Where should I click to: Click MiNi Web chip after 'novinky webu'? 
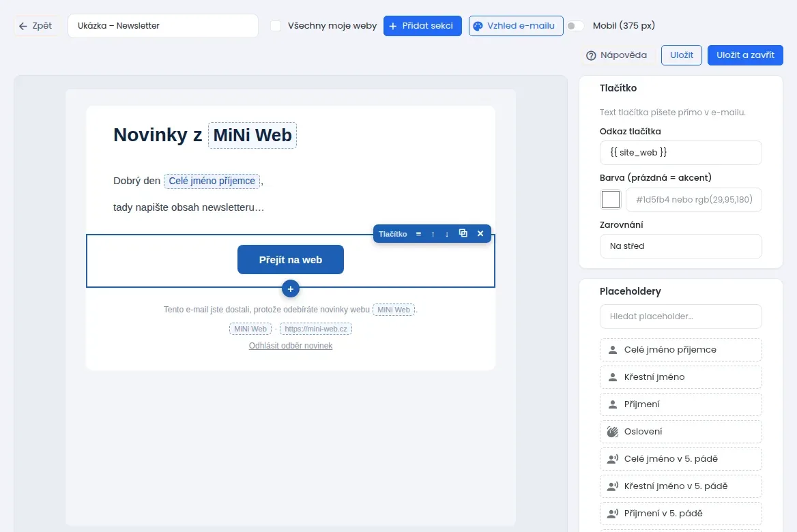(x=394, y=310)
